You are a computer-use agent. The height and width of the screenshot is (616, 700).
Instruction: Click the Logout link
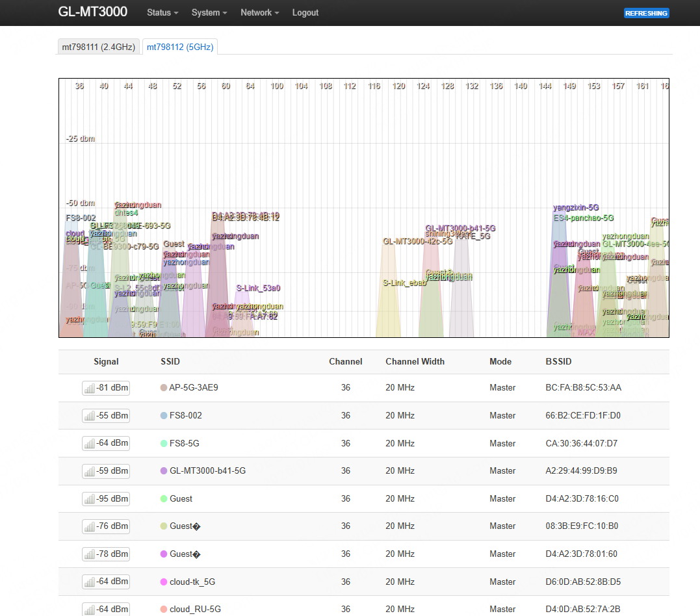pos(305,13)
